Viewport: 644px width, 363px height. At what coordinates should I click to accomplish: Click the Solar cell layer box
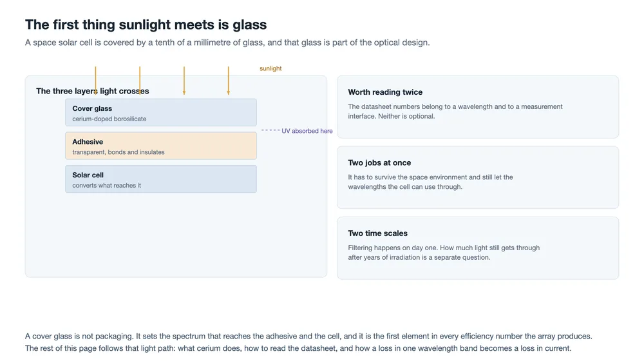click(x=161, y=179)
